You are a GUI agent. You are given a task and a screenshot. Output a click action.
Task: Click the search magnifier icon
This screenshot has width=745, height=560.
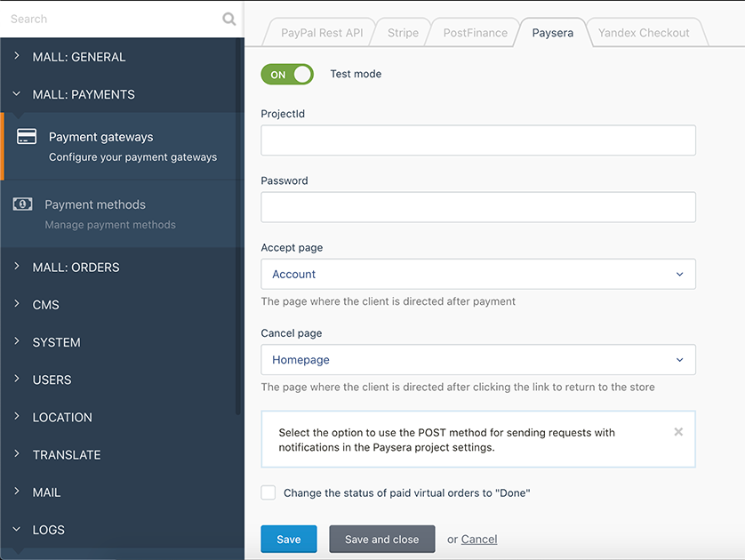pos(229,19)
